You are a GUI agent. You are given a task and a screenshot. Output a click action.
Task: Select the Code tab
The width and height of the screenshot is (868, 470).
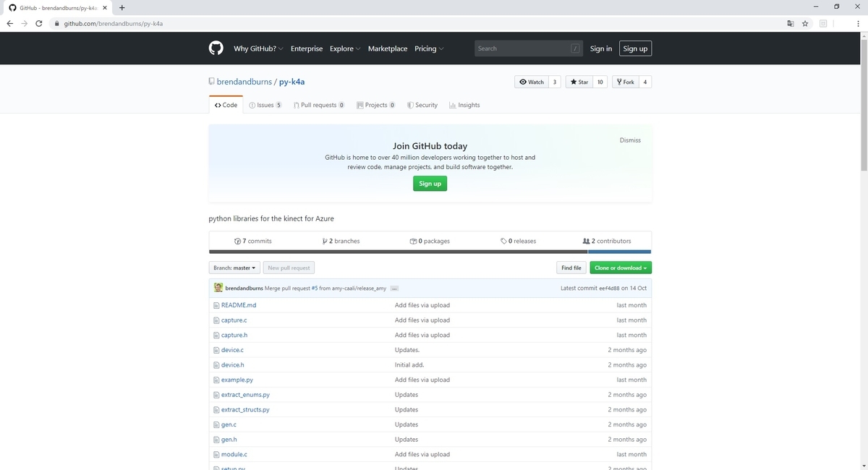[x=226, y=105]
